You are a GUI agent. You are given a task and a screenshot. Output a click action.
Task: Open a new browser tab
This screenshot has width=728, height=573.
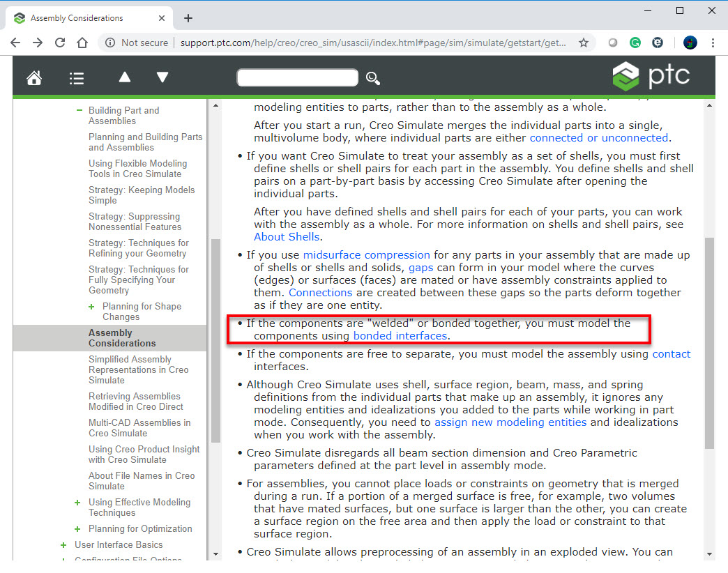pos(188,18)
